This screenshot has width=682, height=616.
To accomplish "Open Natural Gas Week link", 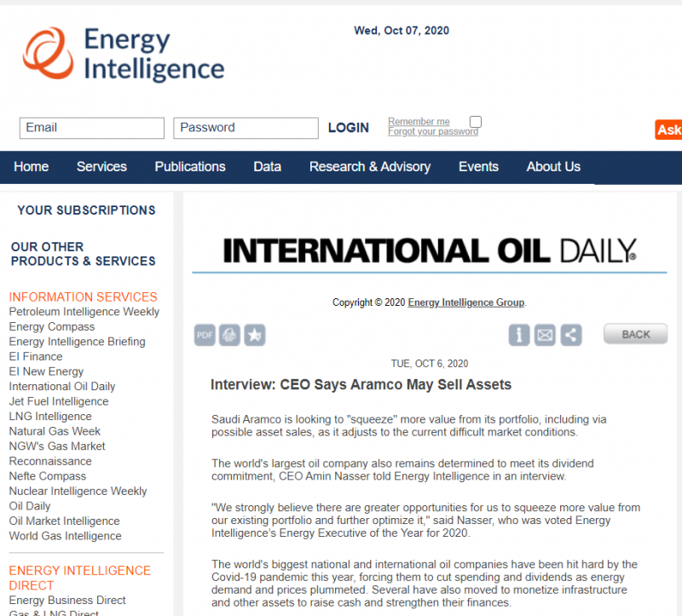I will pyautogui.click(x=55, y=431).
